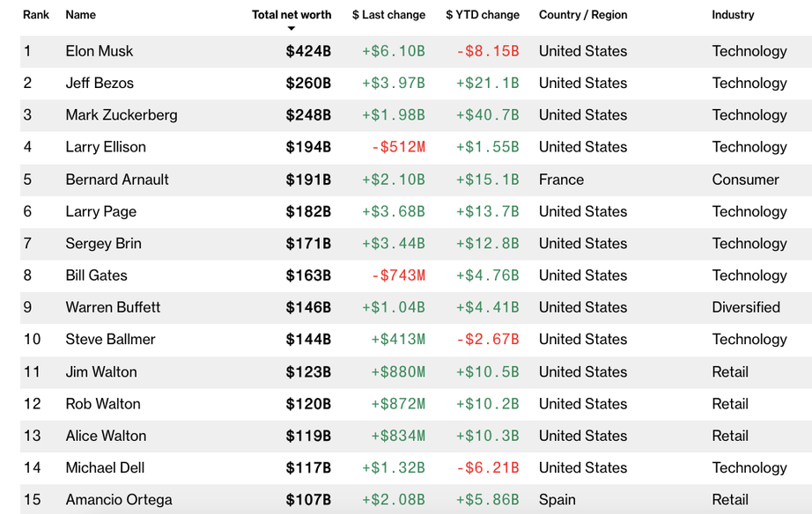Select Bill Gates in the list

tap(96, 275)
